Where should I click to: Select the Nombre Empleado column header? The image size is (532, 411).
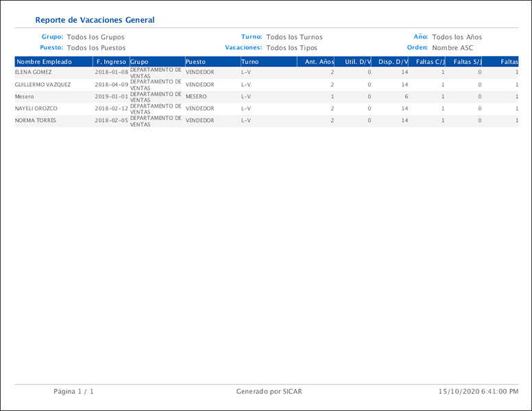click(44, 62)
